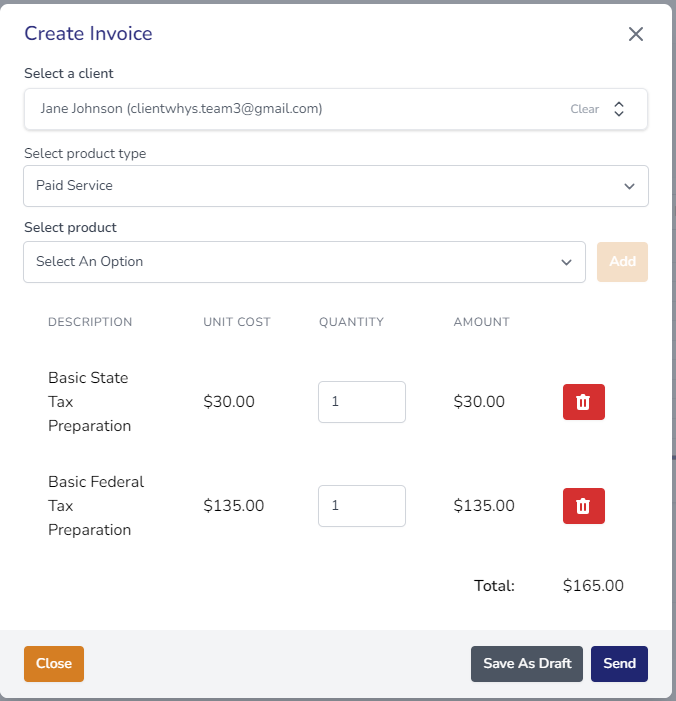The height and width of the screenshot is (701, 676).
Task: Edit quantity for Basic Federal Tax Preparation
Action: coord(362,506)
